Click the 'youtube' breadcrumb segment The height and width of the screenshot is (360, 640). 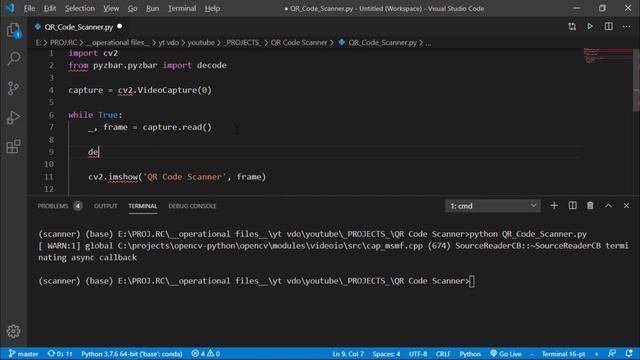[201, 42]
